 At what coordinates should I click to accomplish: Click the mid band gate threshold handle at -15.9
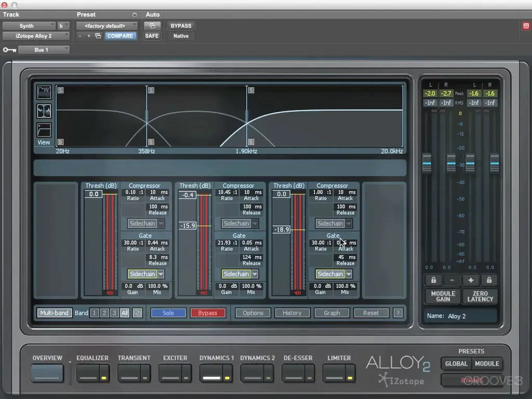coord(188,225)
